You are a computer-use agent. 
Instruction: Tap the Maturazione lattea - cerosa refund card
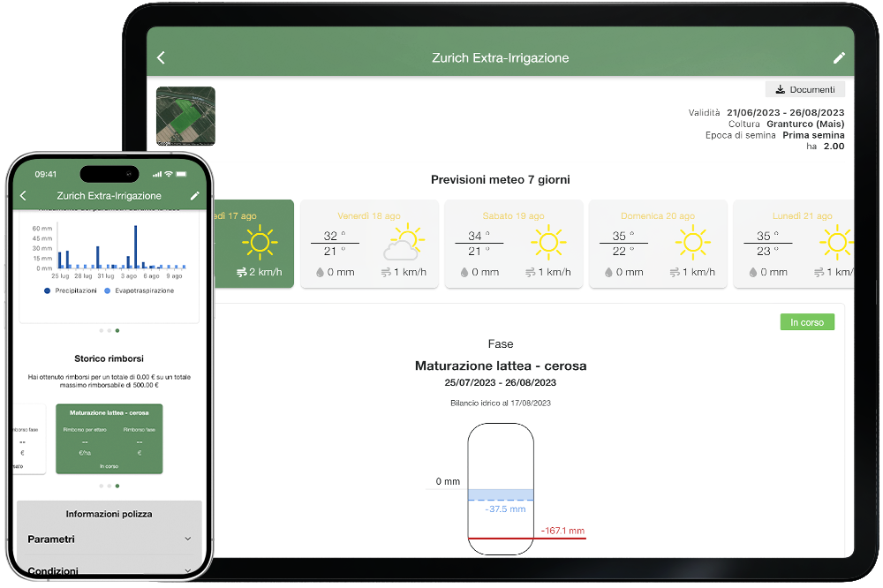109,439
